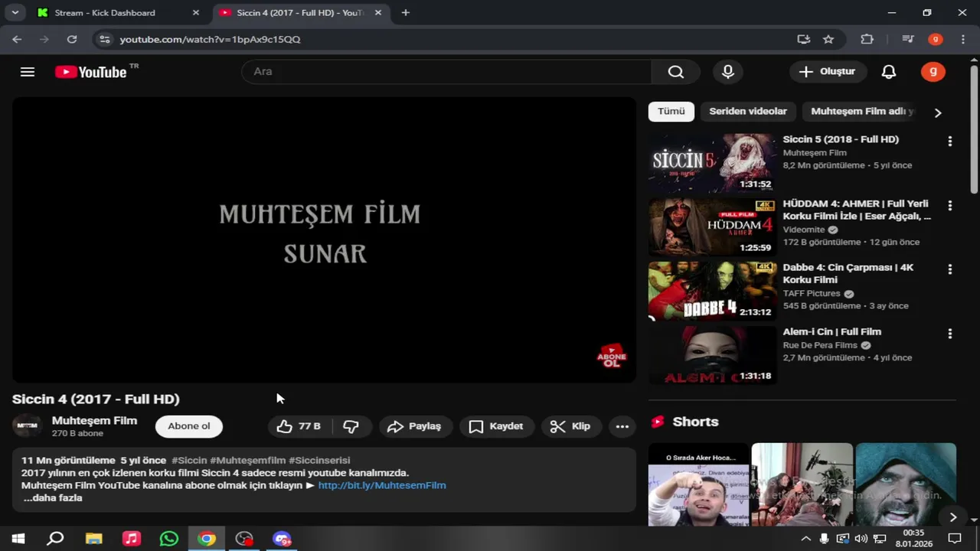Screen dimensions: 980x551
Task: Close the Kick Dashboard tab
Action: 196,13
